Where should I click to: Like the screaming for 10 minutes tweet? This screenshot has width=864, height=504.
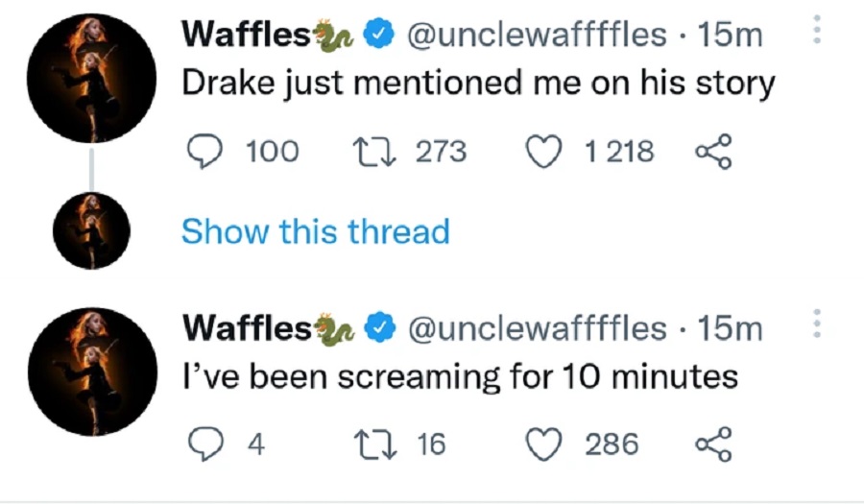tap(544, 444)
